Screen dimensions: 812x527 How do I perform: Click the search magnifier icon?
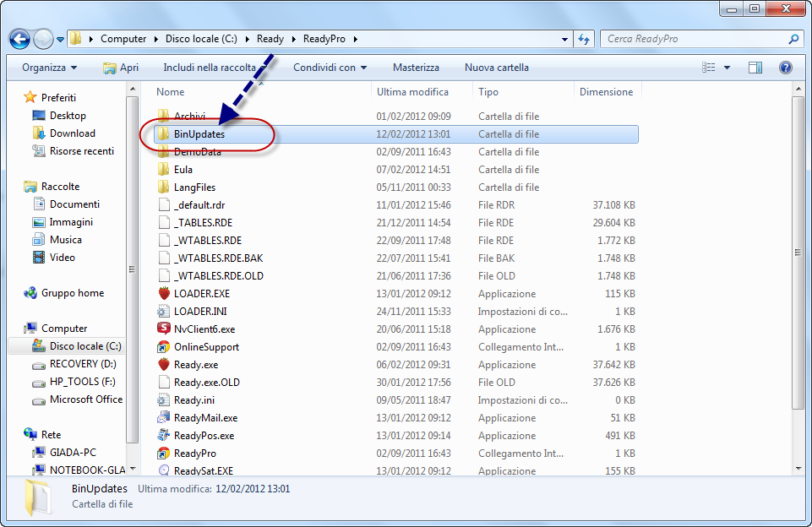point(793,39)
